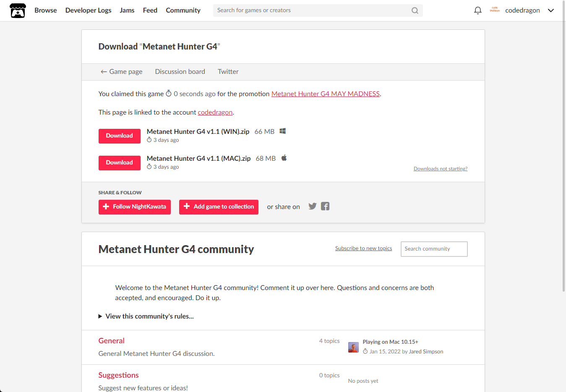Viewport: 566px width, 392px height.
Task: Click Jared Simpson author name
Action: [x=426, y=352]
